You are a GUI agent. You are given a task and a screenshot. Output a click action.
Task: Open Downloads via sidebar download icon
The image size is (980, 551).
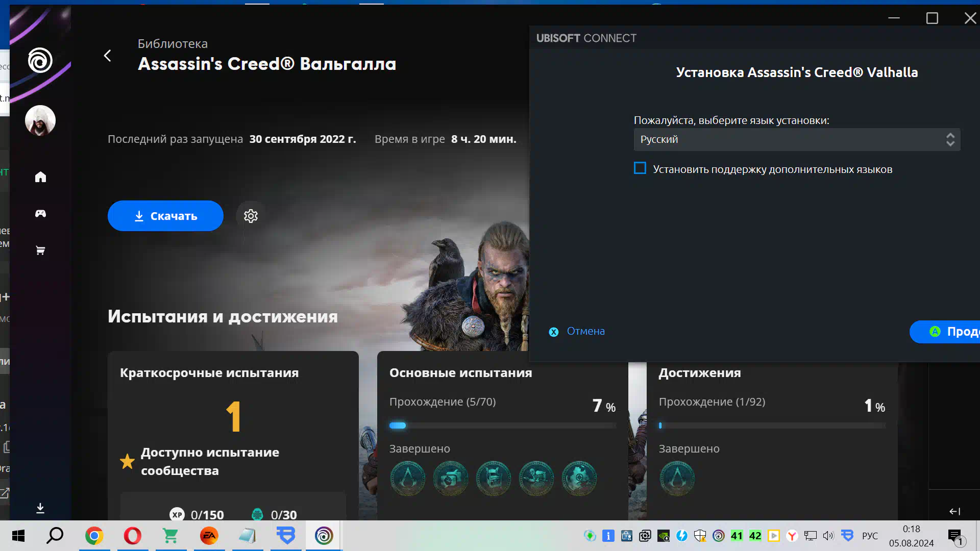40,508
